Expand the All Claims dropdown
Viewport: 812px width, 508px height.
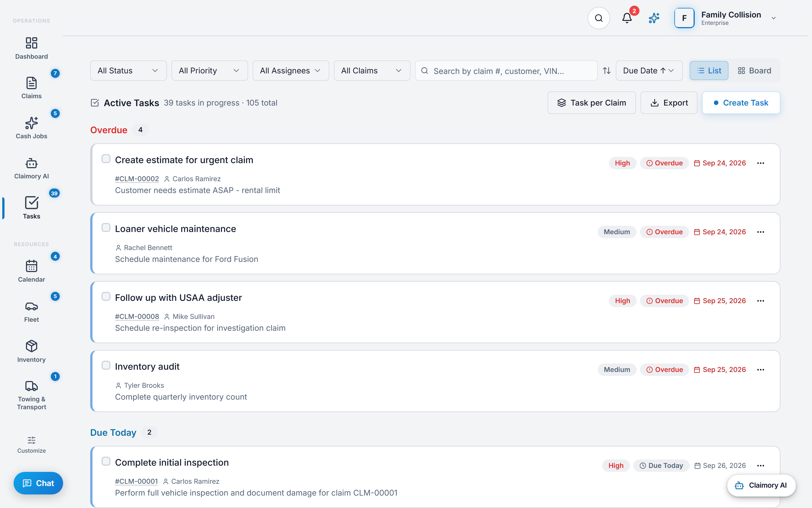click(x=372, y=71)
